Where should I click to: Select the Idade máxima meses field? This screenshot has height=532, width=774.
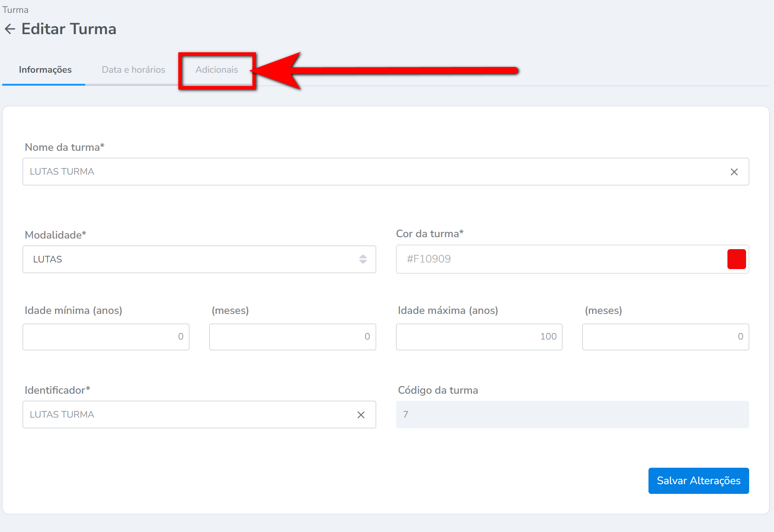click(665, 337)
